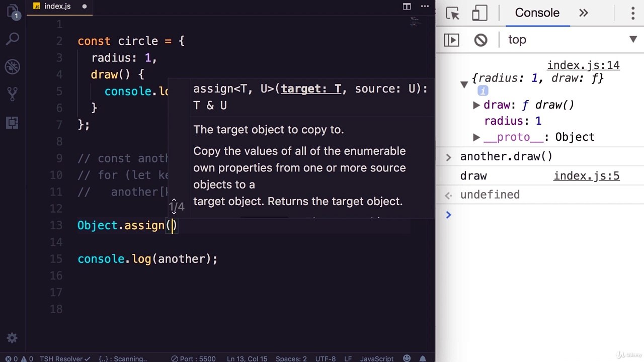
Task: Click the undefined result in console
Action: click(x=490, y=195)
